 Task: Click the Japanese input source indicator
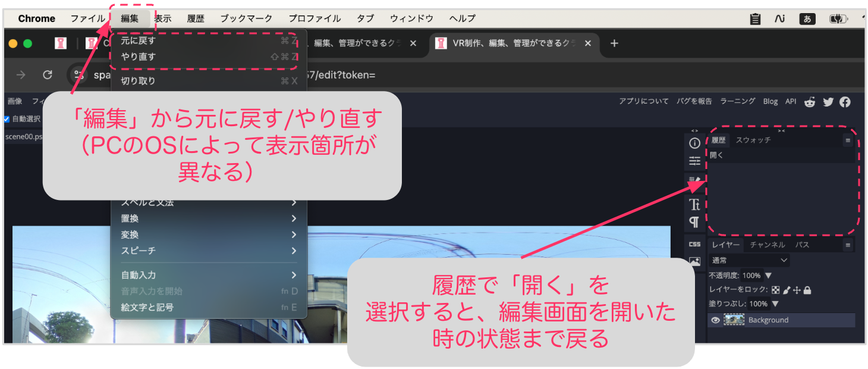807,19
